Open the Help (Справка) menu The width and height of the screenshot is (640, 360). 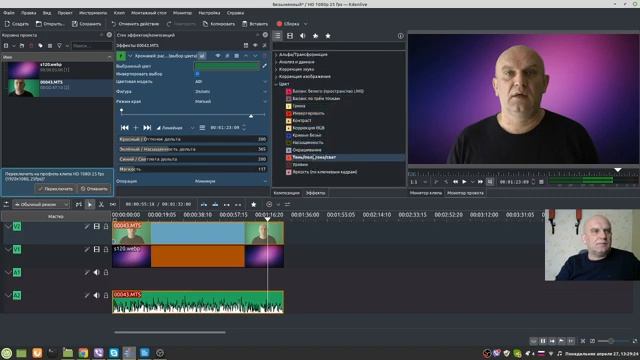235,13
